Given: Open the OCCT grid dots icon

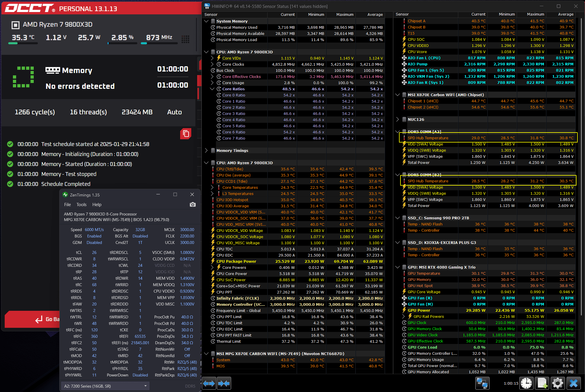Looking at the screenshot, I should point(185,39).
